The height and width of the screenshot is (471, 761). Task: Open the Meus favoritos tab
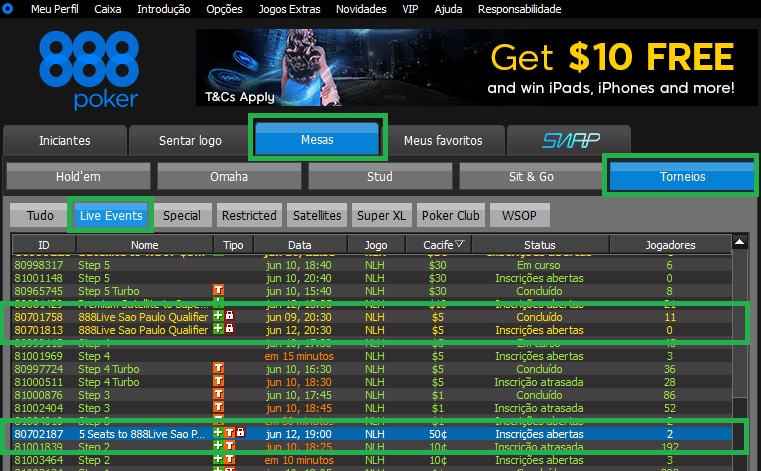443,140
